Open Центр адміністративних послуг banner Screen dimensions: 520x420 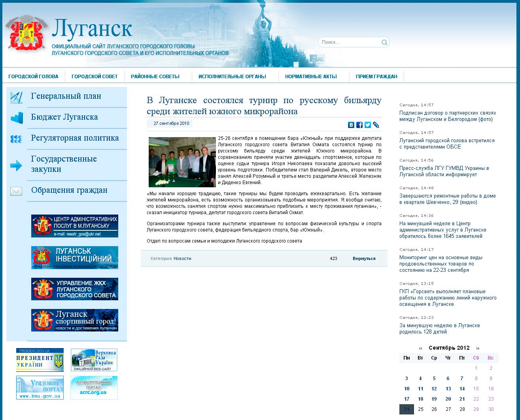click(75, 226)
